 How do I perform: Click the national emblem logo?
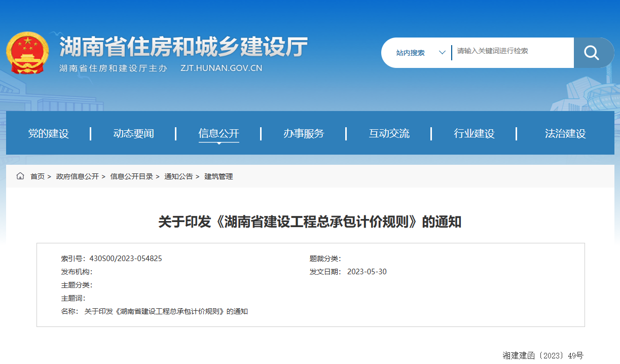click(x=27, y=53)
